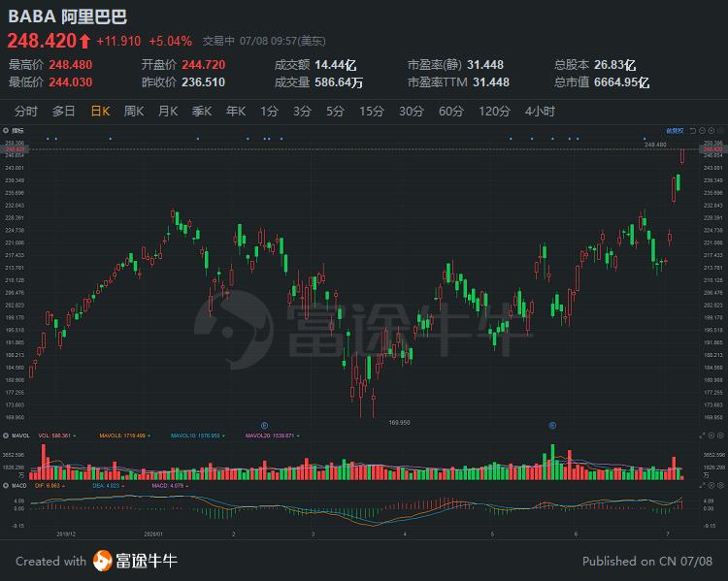Remove the MACD panel

click(x=720, y=485)
